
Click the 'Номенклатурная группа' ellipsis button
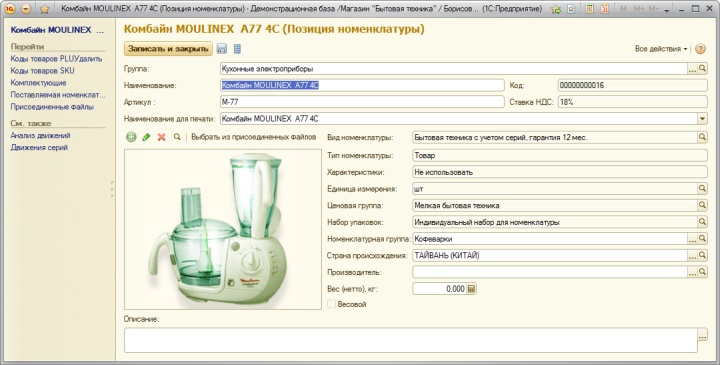point(692,239)
